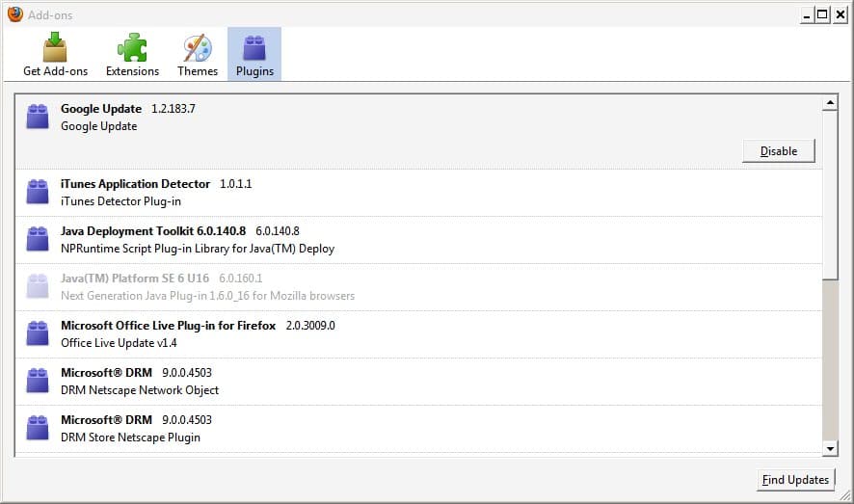Click iTunes Detector Plug-in description text
This screenshot has width=854, height=504.
pyautogui.click(x=120, y=201)
